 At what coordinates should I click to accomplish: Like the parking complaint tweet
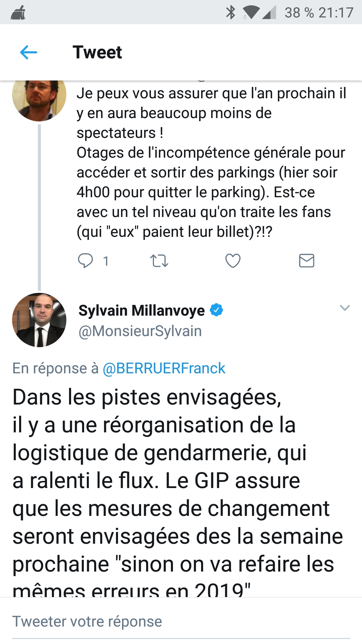[x=233, y=261]
